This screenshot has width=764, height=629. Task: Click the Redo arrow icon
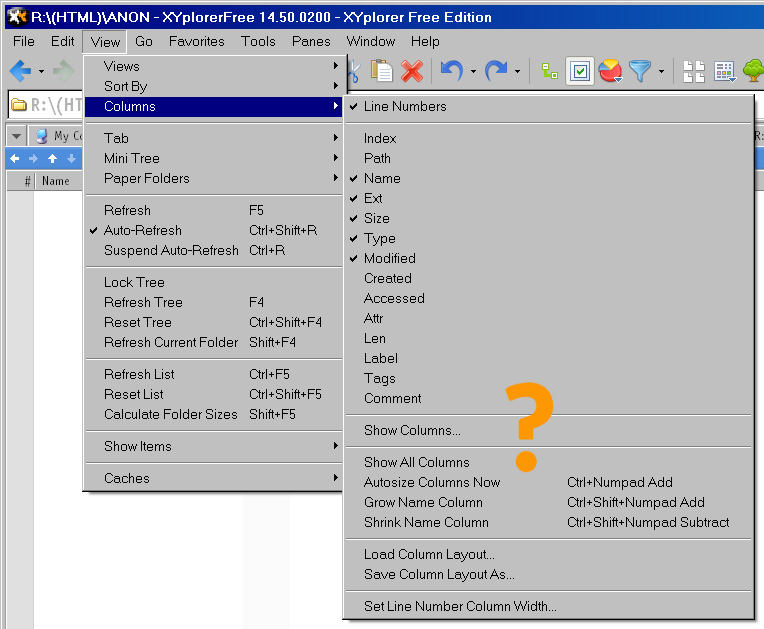[496, 71]
